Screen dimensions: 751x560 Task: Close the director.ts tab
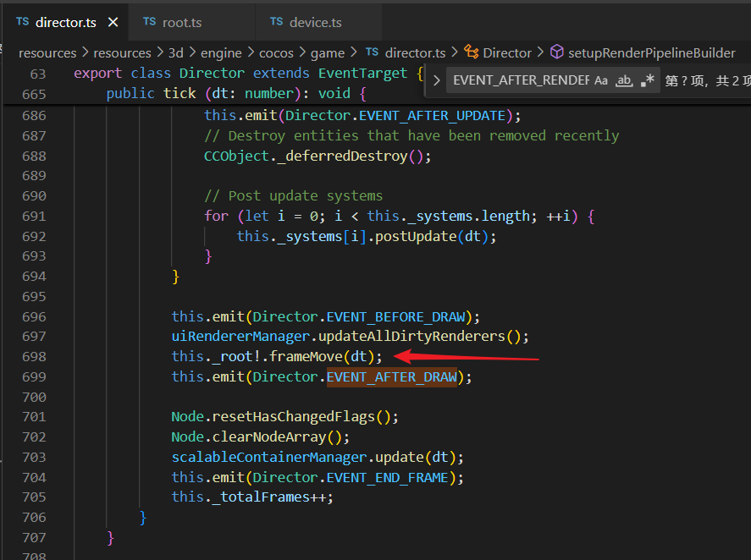(x=113, y=22)
